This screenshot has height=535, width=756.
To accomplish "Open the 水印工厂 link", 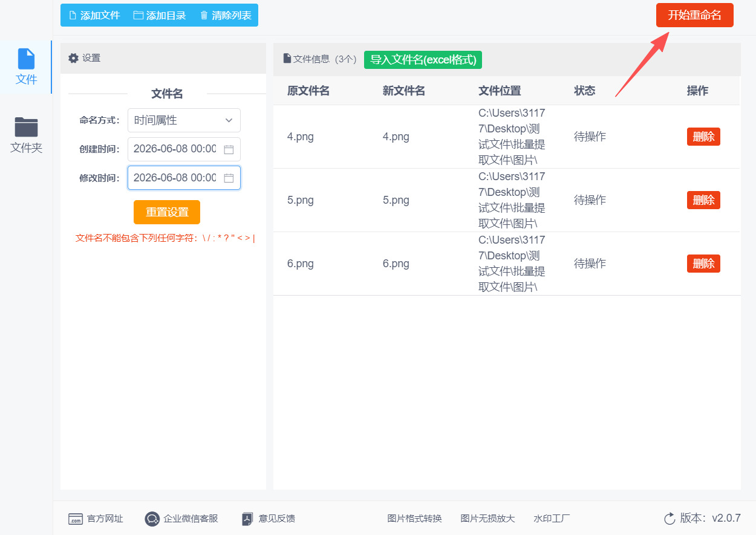I will coord(552,519).
